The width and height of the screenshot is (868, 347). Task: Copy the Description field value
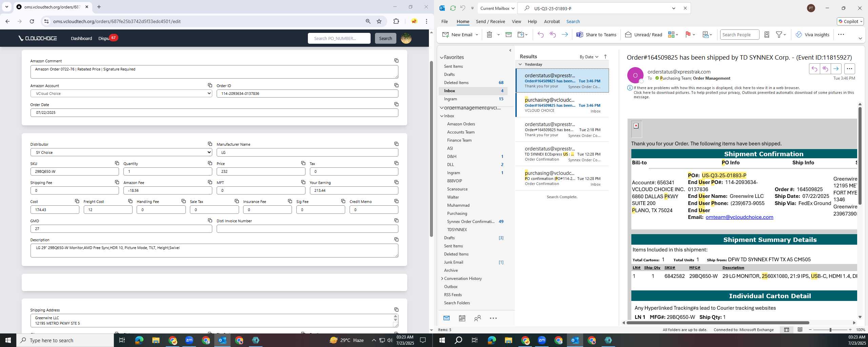[396, 240]
